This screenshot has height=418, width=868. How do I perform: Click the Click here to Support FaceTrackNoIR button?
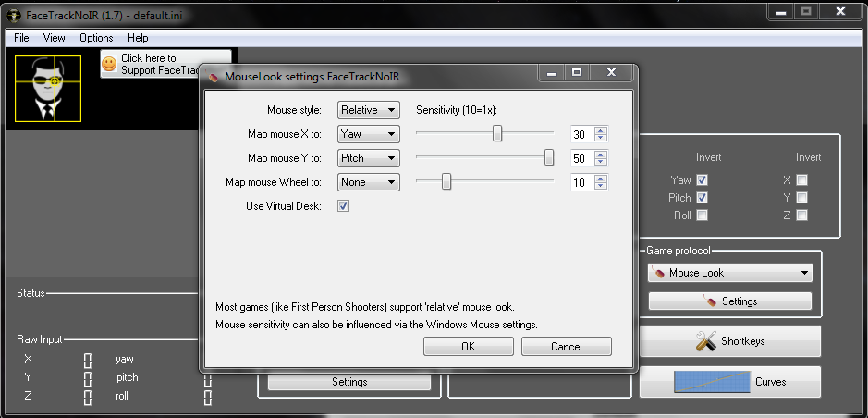tap(165, 64)
